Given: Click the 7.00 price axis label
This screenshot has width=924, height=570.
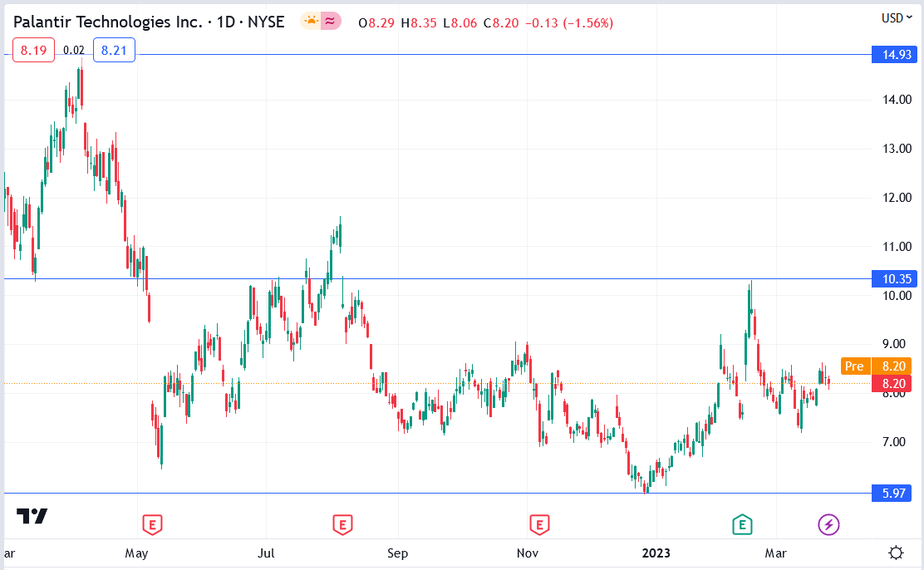Looking at the screenshot, I should click(894, 441).
